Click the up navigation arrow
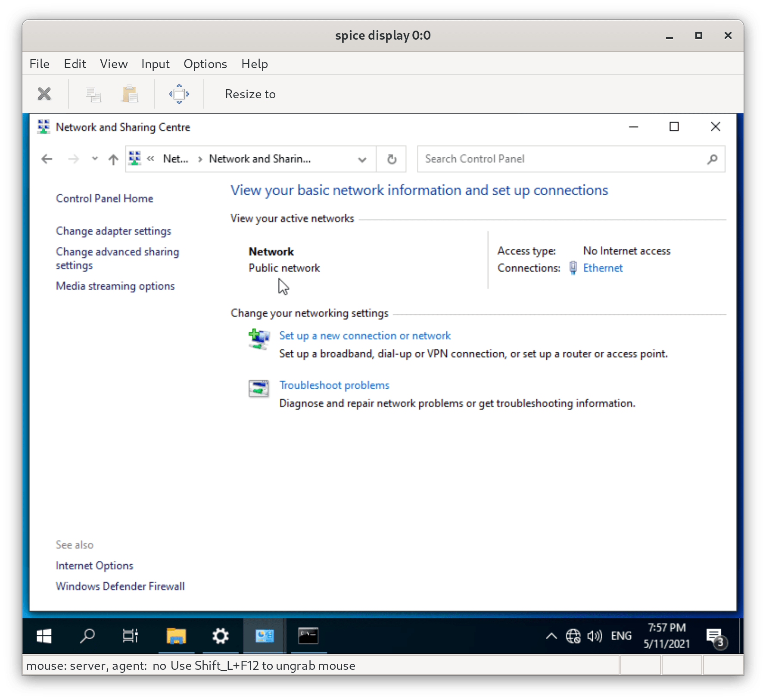This screenshot has height=700, width=766. [113, 159]
